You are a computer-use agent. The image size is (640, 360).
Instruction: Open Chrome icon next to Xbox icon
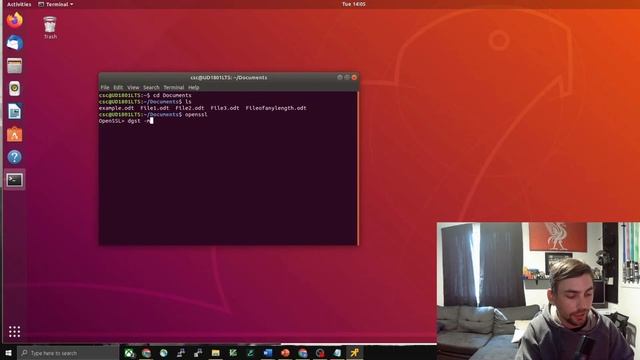click(x=147, y=353)
